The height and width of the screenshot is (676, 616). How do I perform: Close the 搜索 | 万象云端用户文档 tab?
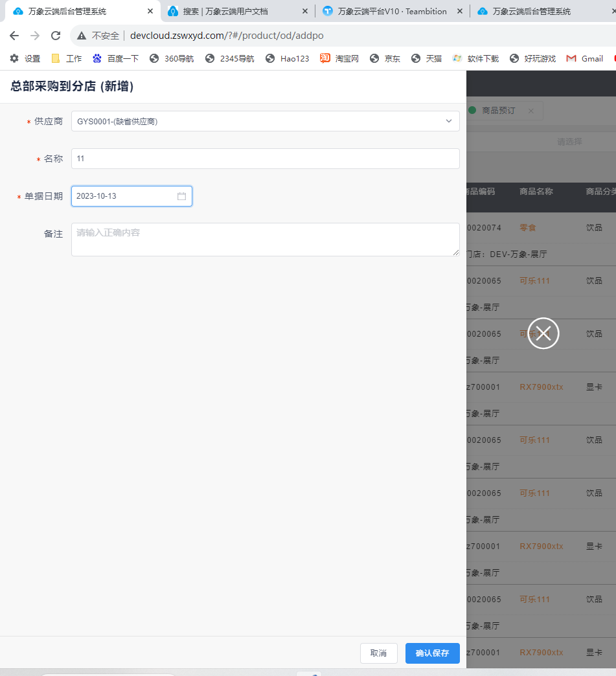tap(305, 11)
